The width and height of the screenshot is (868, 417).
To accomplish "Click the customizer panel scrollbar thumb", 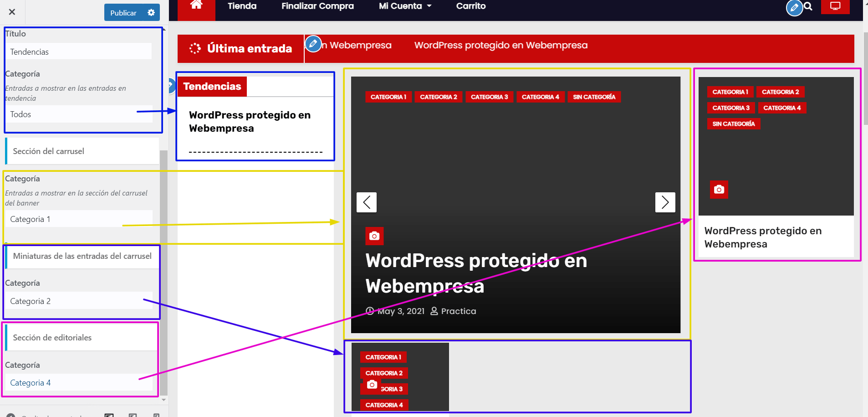I will point(164,273).
